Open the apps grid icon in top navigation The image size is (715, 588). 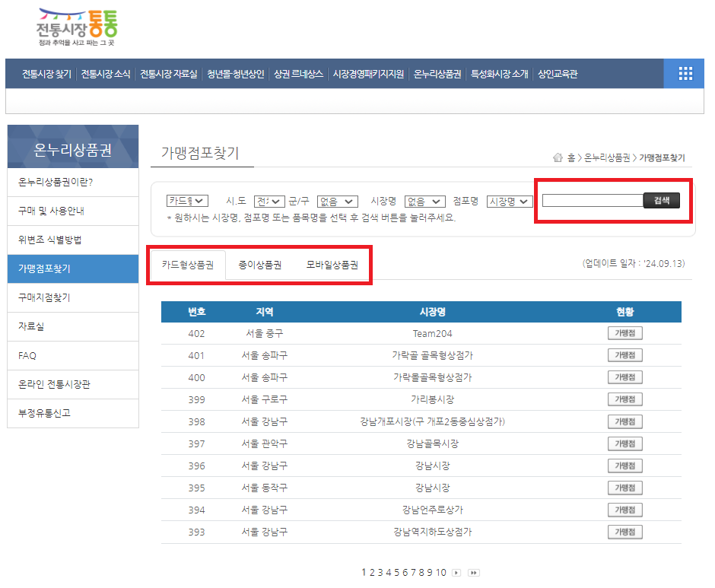[685, 73]
